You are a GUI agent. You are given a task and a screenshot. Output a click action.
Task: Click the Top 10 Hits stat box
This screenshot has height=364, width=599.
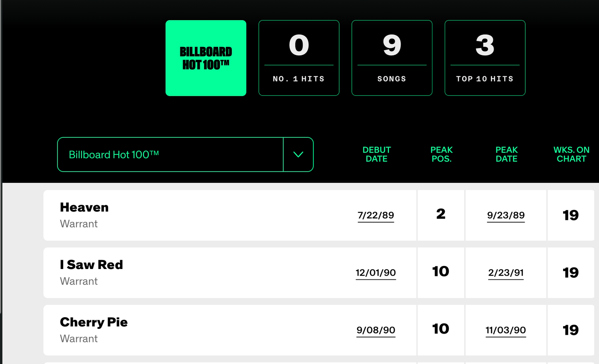pos(485,58)
